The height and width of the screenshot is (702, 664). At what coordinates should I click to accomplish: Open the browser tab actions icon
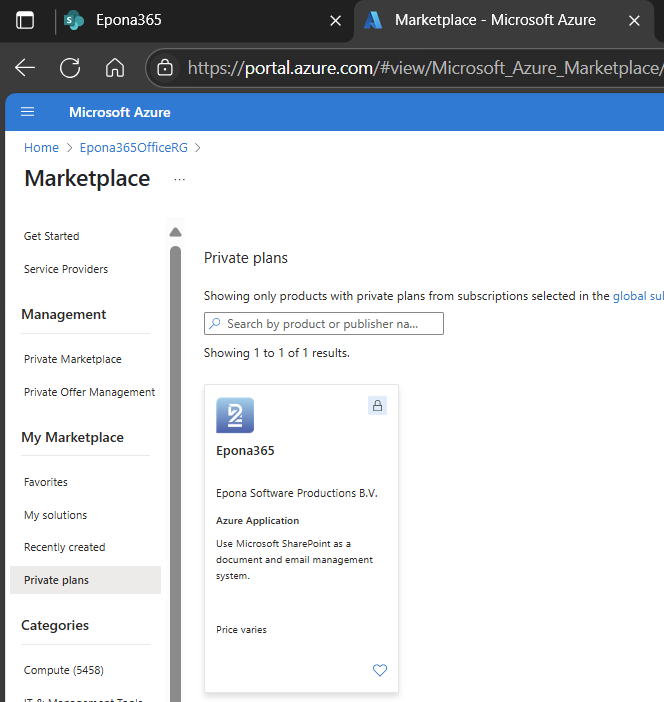point(25,20)
